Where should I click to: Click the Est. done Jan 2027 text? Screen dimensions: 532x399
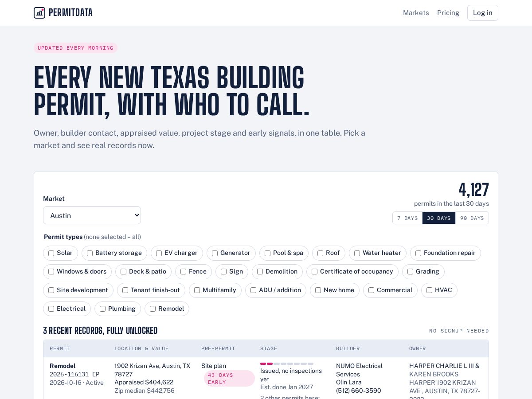coord(286,387)
